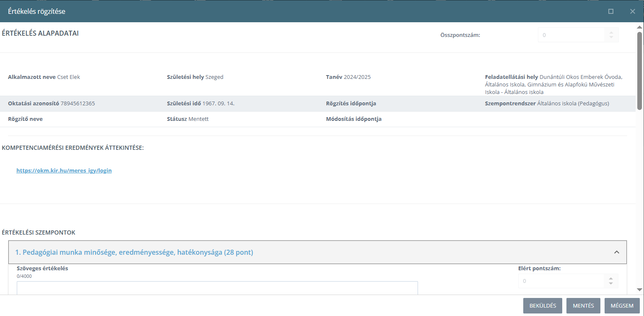This screenshot has width=644, height=316.
Task: Click the Elért pontszám number field
Action: click(561, 281)
